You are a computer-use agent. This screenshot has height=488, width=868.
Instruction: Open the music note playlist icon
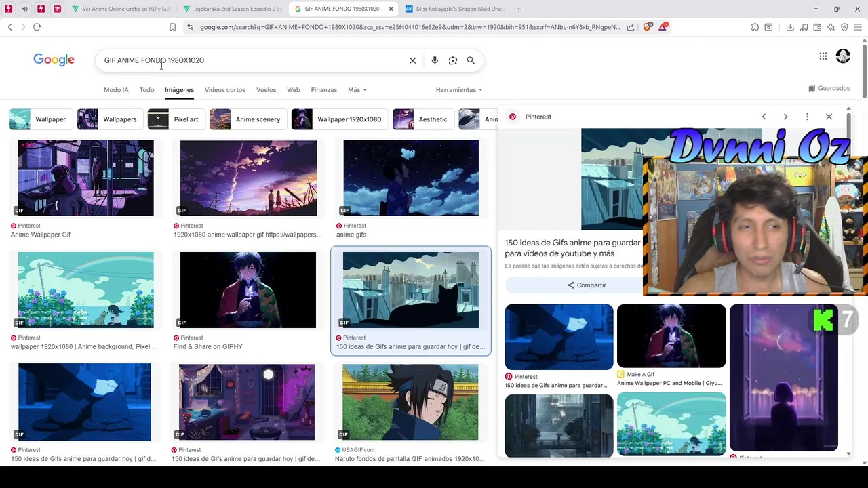804,27
